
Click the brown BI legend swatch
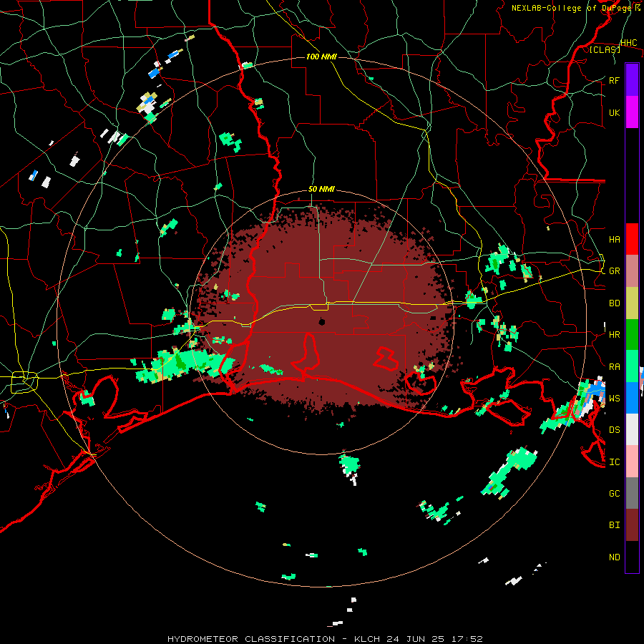click(x=632, y=525)
